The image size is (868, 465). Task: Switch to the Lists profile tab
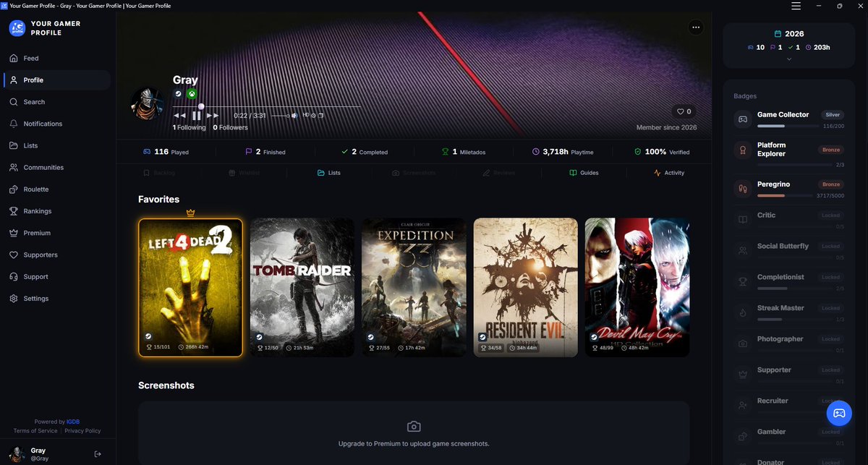click(x=329, y=173)
